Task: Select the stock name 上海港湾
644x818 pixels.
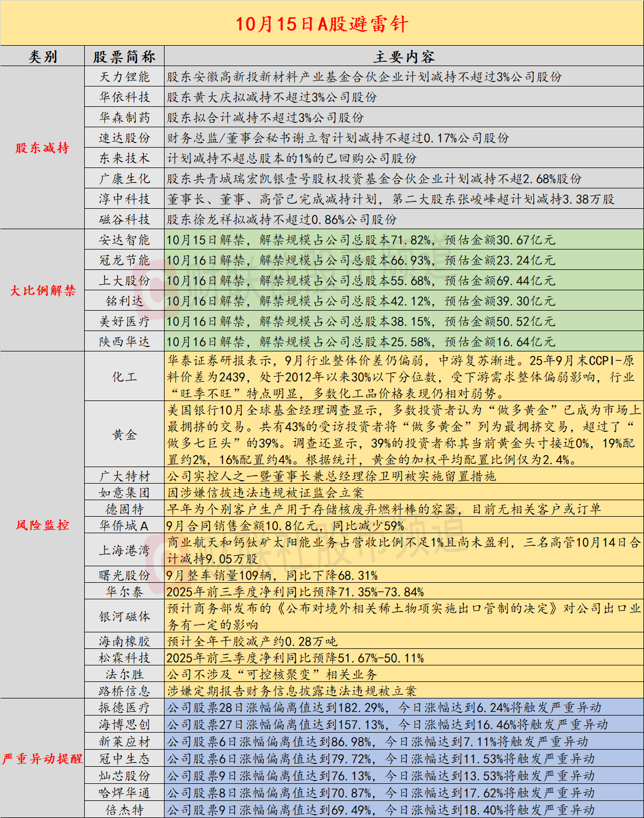Action: click(x=124, y=550)
